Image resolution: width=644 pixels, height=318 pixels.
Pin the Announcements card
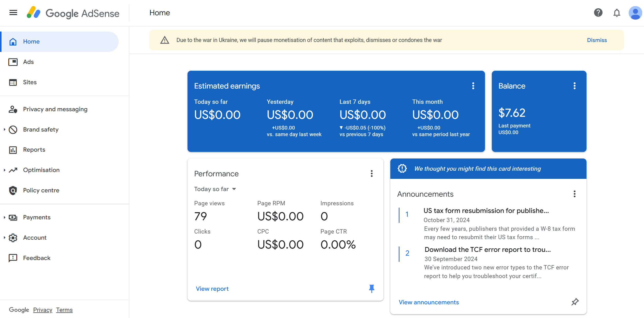pyautogui.click(x=575, y=302)
